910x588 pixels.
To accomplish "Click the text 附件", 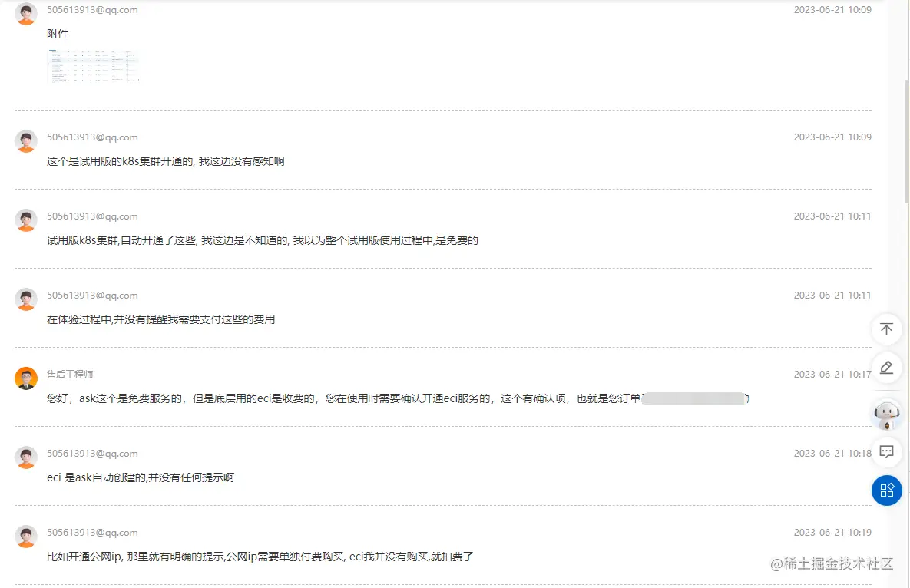I will [58, 35].
